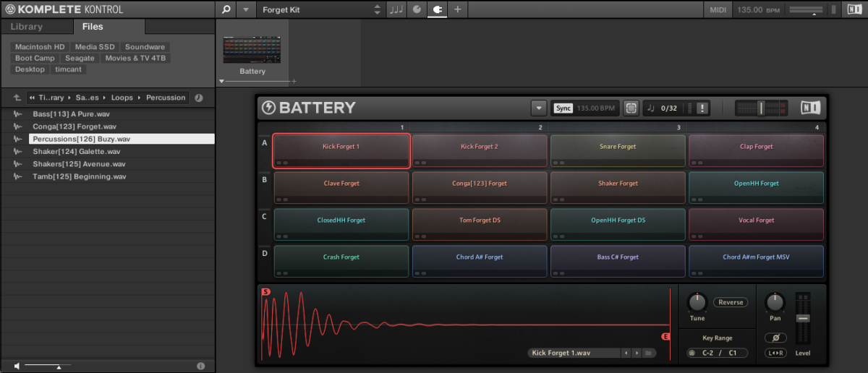Viewport: 868px width, 373px height.
Task: Select the plug-in view plug icon
Action: [x=437, y=9]
